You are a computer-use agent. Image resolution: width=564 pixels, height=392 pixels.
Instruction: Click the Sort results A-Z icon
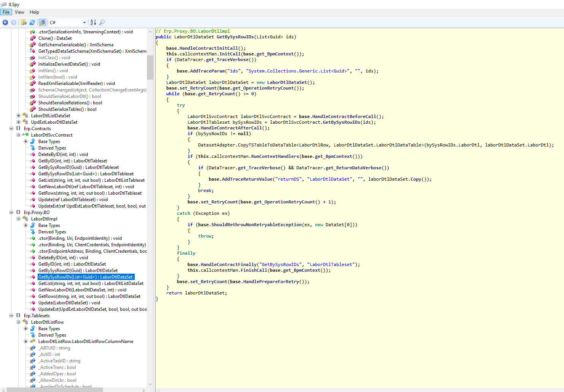(93, 22)
